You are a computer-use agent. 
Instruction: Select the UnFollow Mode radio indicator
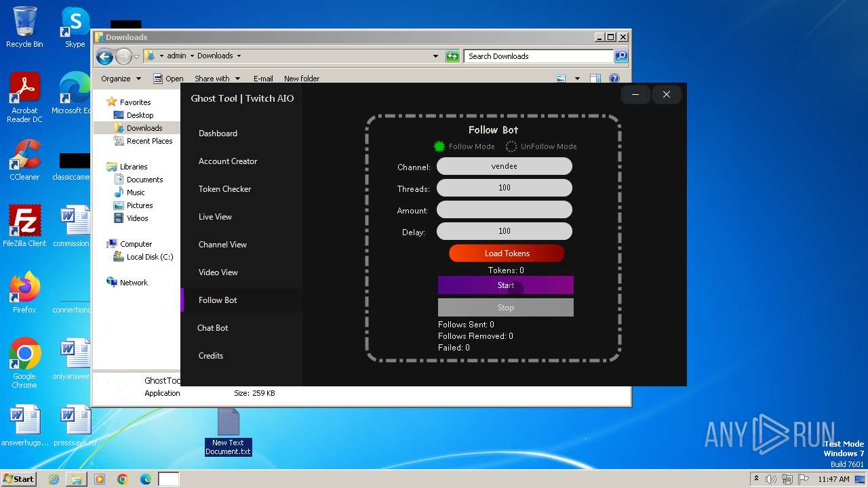(511, 146)
